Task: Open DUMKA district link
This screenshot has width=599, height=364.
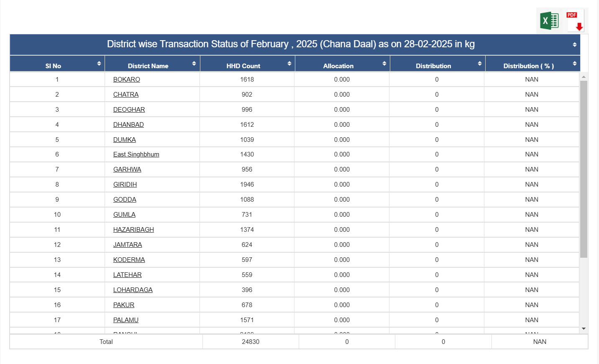Action: [x=124, y=140]
